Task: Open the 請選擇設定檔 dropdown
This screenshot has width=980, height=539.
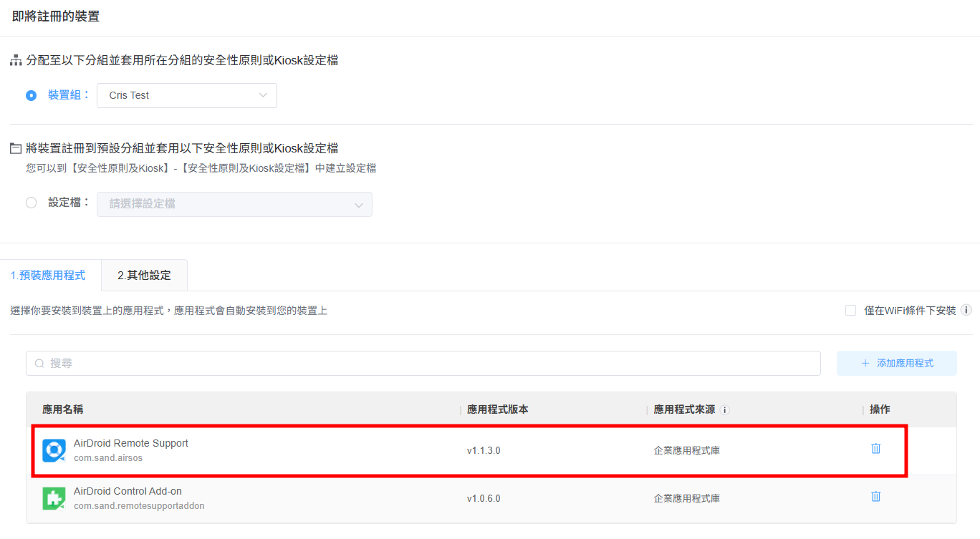Action: tap(234, 204)
